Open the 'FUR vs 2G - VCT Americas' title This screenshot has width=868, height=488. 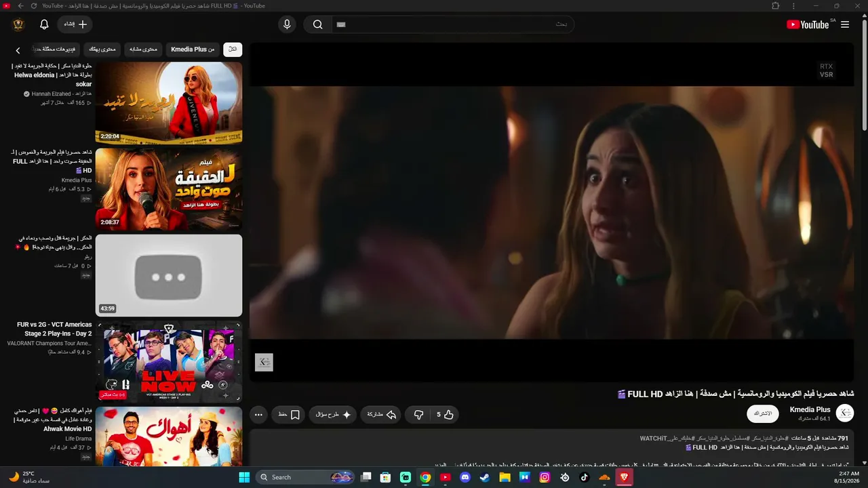pos(54,329)
